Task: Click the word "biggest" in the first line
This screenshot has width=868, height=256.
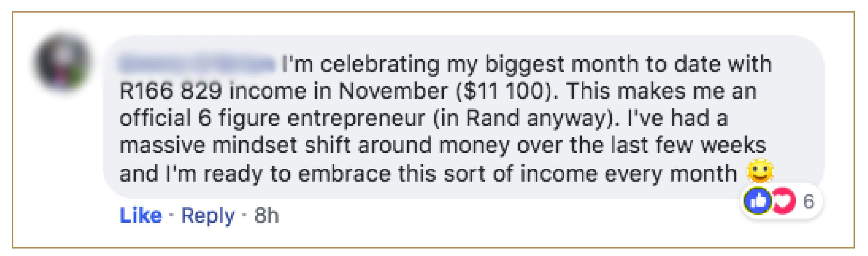Action: pyautogui.click(x=525, y=64)
